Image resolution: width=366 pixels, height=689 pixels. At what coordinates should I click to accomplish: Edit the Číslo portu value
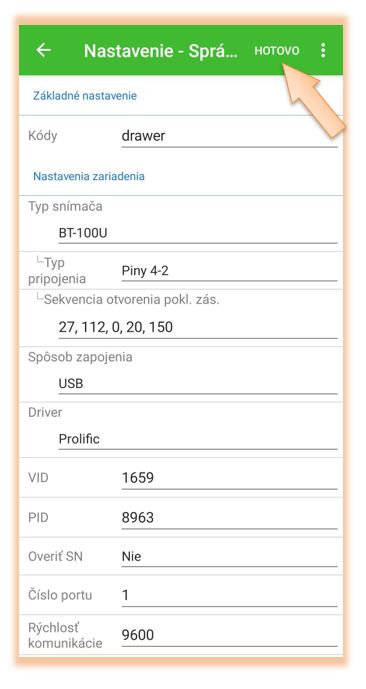(229, 596)
